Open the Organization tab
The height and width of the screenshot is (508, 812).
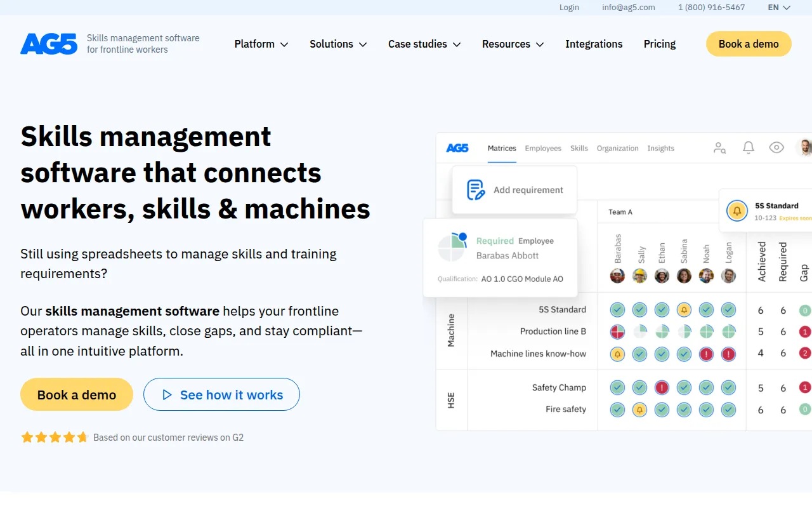[617, 148]
